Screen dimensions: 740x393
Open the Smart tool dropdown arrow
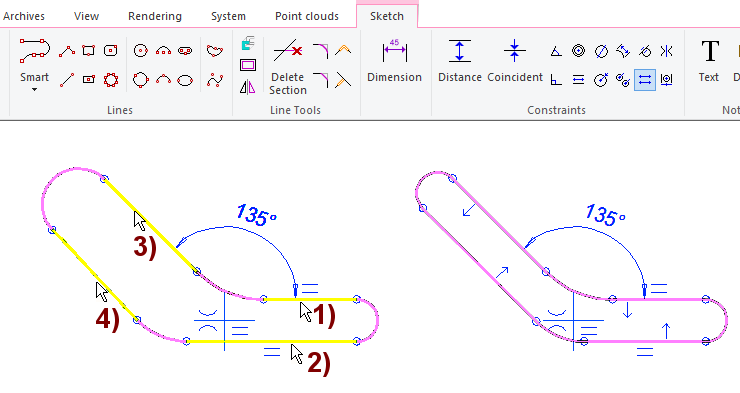tap(34, 90)
